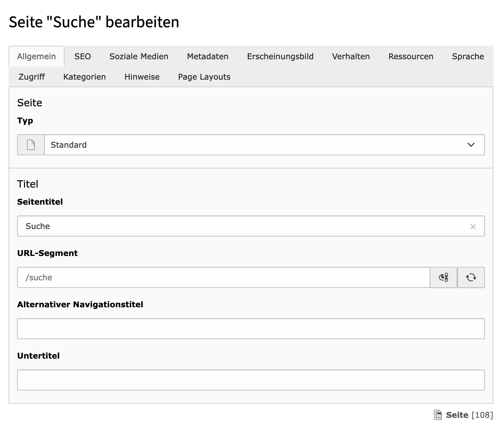Open the Zugriff tab

pos(32,77)
